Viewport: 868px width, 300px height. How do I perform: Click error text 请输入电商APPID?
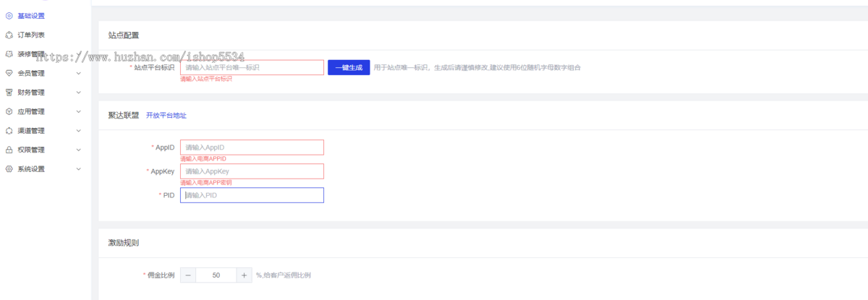(x=203, y=158)
